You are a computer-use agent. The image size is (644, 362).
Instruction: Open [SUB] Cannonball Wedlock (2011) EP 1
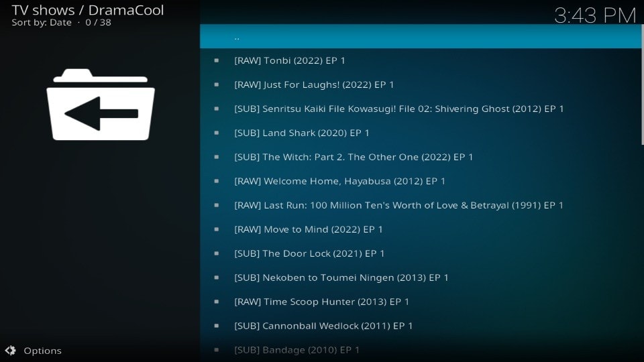420,326
